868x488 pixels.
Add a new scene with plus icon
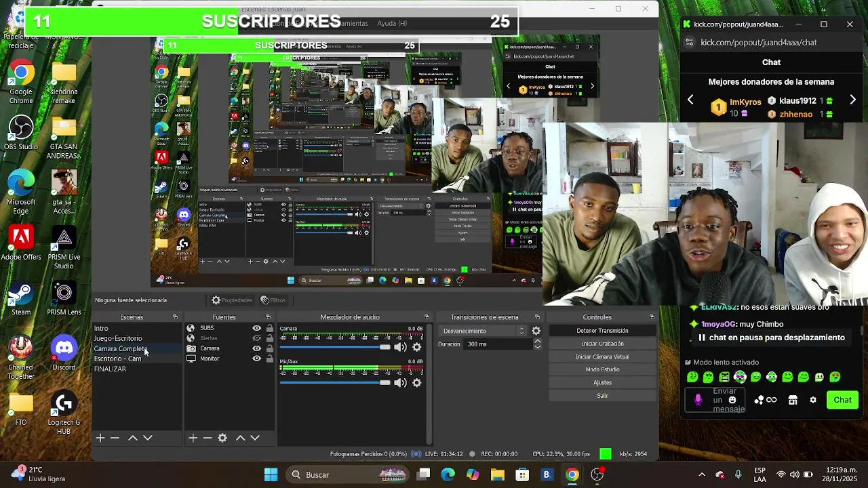click(100, 438)
